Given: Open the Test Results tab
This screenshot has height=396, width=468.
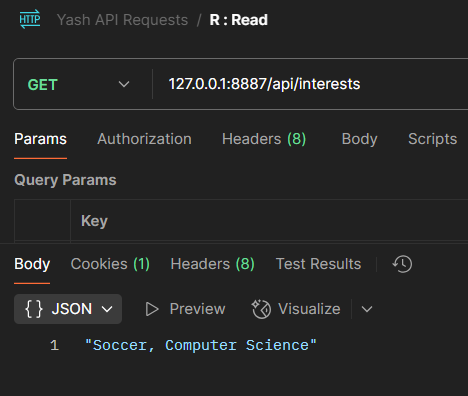Looking at the screenshot, I should pos(318,264).
